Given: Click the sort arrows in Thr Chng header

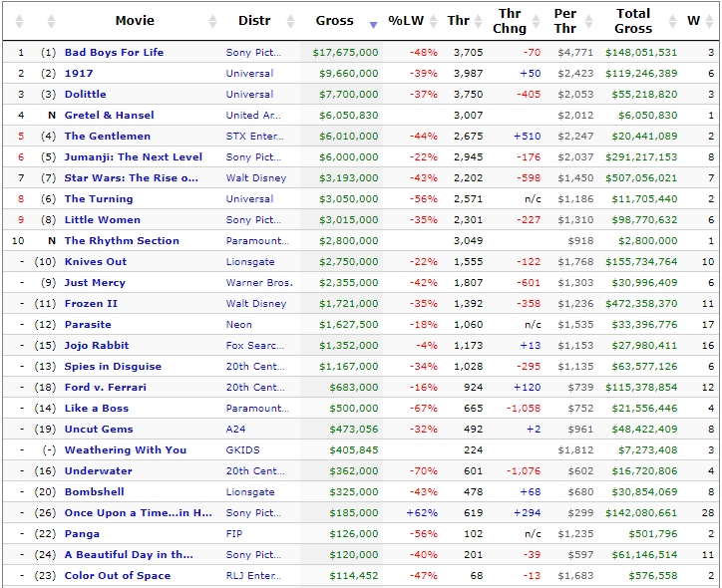Looking at the screenshot, I should 538,22.
